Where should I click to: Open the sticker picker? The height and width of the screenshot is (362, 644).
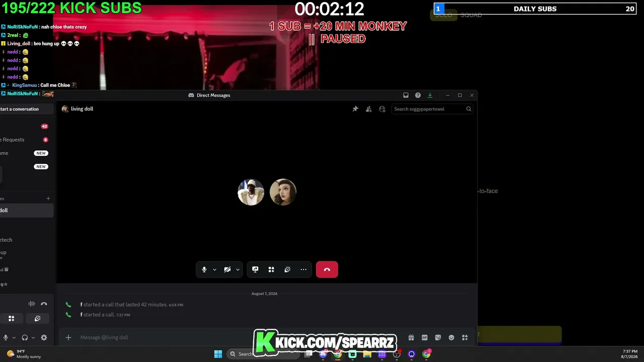(x=438, y=337)
